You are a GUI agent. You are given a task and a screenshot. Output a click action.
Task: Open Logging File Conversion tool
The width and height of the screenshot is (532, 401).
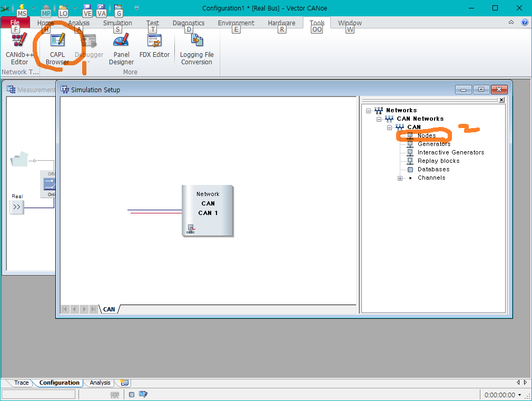point(196,49)
